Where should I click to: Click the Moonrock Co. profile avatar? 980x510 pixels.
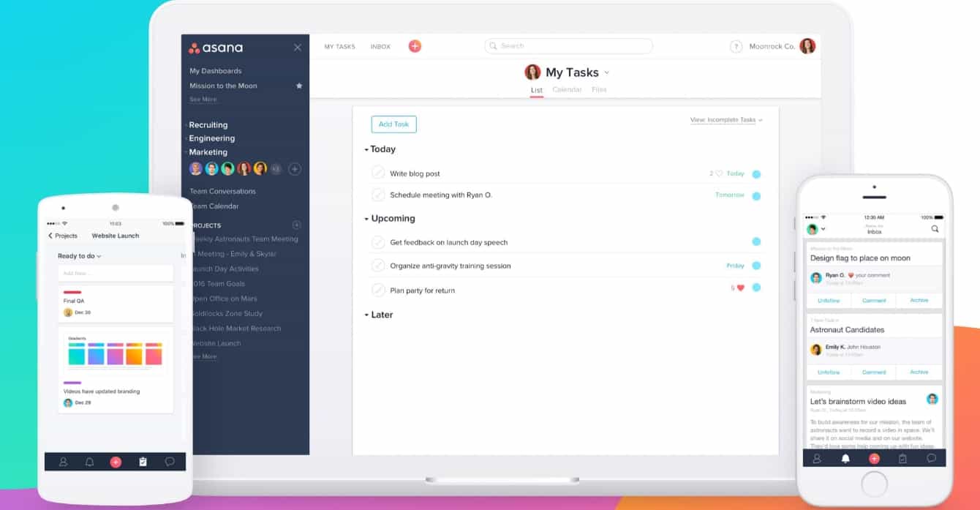[x=807, y=46]
